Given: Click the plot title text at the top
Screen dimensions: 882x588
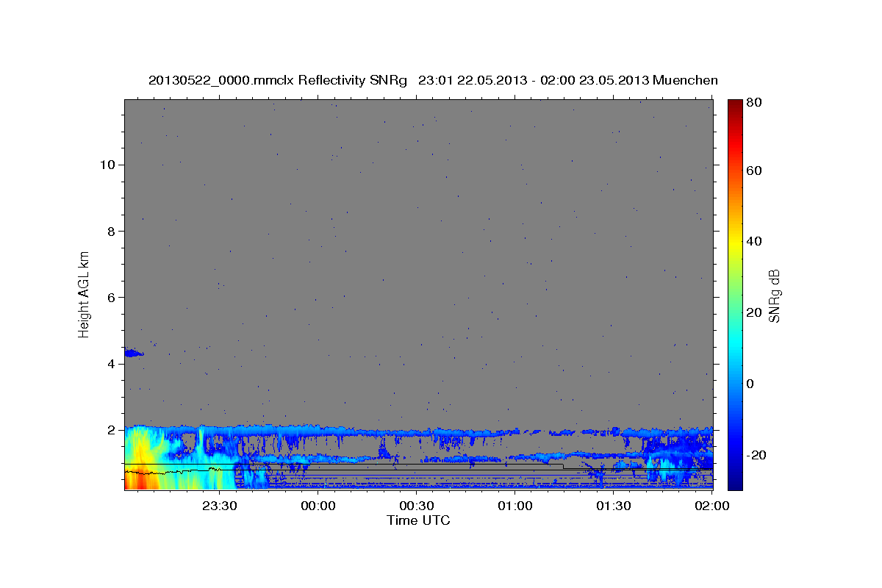Looking at the screenshot, I should (433, 80).
